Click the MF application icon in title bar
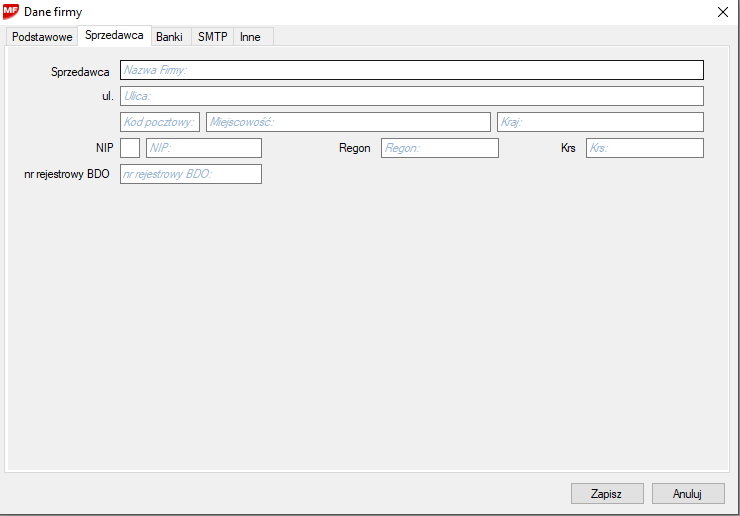 11,12
